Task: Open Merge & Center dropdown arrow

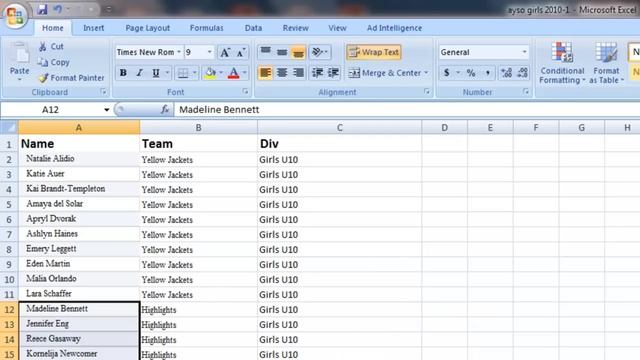Action: [x=426, y=73]
